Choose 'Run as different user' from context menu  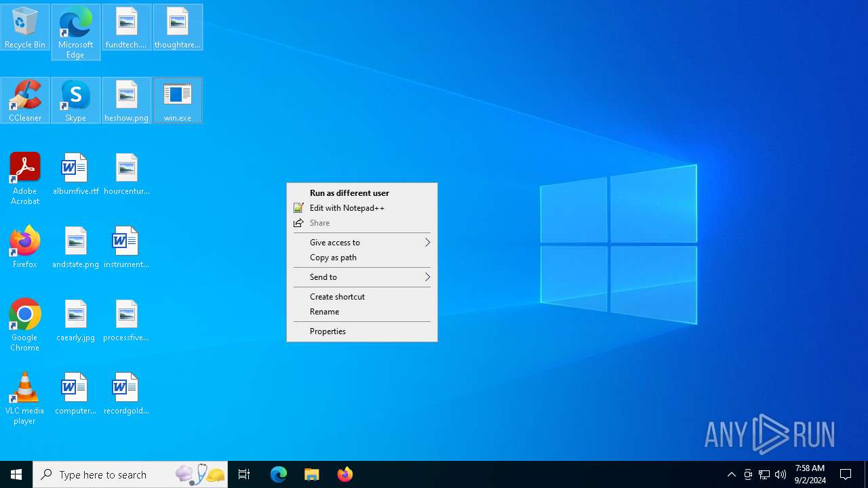click(362, 193)
